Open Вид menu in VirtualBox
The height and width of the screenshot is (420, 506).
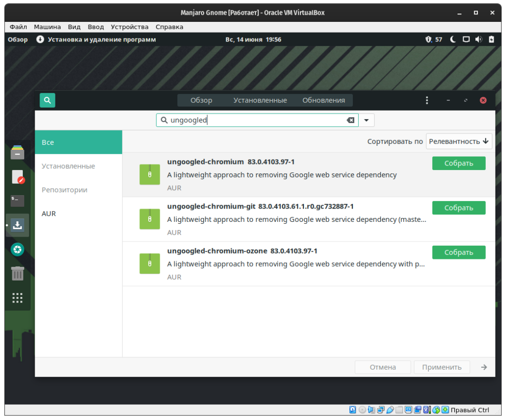[74, 27]
